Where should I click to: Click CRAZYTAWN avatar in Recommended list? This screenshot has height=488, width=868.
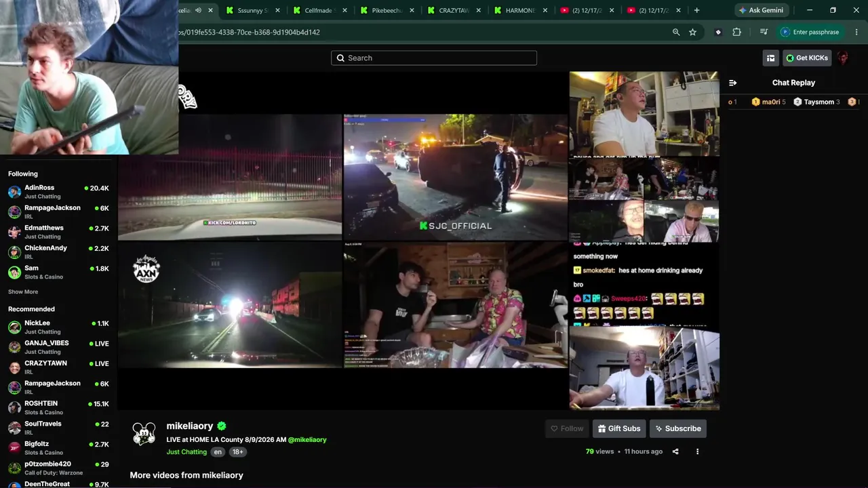[14, 367]
